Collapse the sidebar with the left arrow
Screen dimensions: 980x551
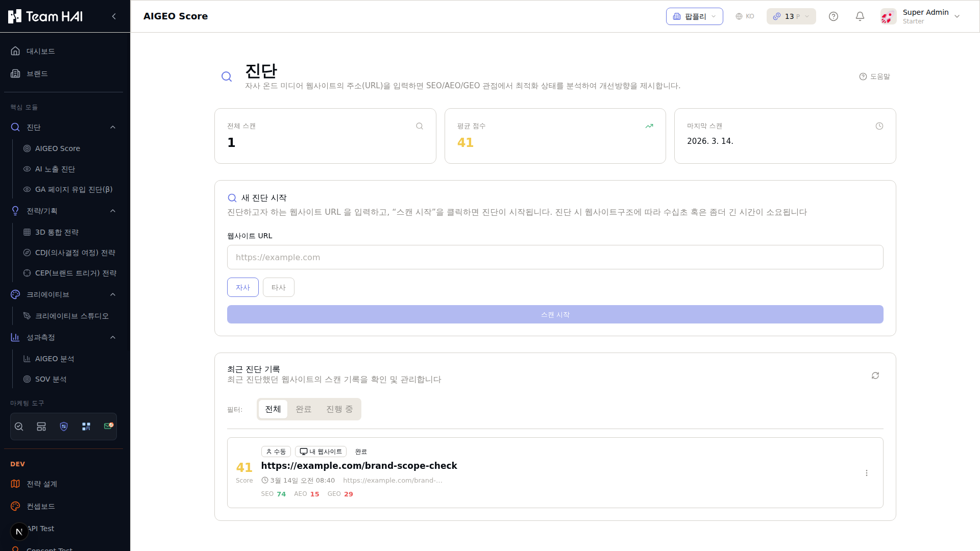[x=114, y=16]
